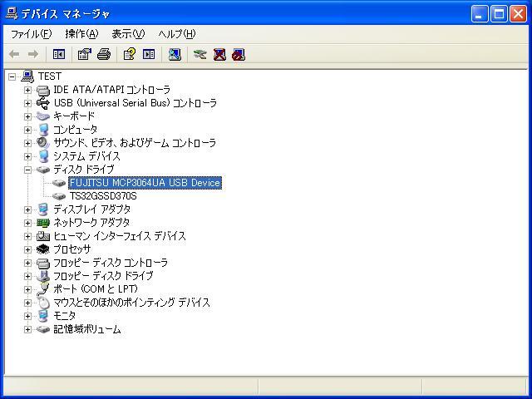Maximize the デバイス マネージャ window
Screen dimensions: 532x399
tap(499, 14)
